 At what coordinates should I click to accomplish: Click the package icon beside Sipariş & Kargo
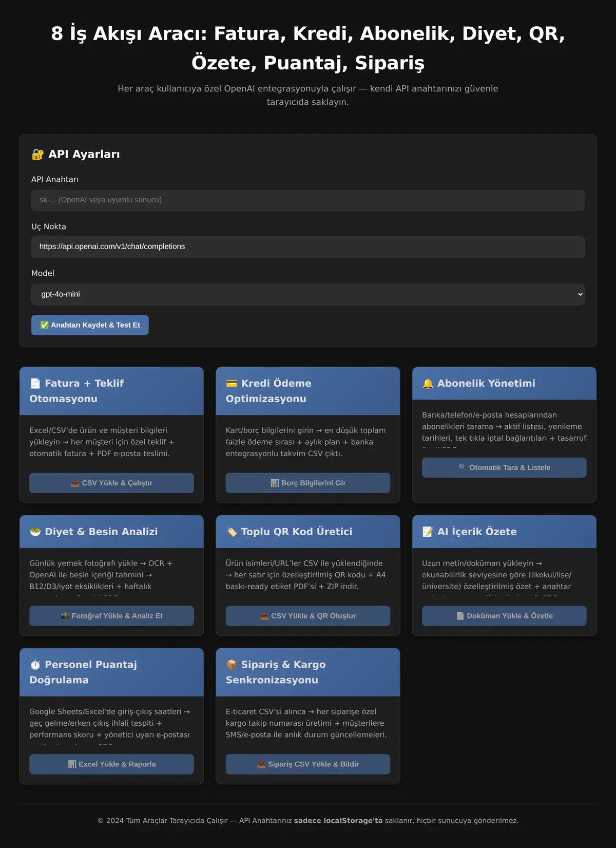(x=232, y=665)
